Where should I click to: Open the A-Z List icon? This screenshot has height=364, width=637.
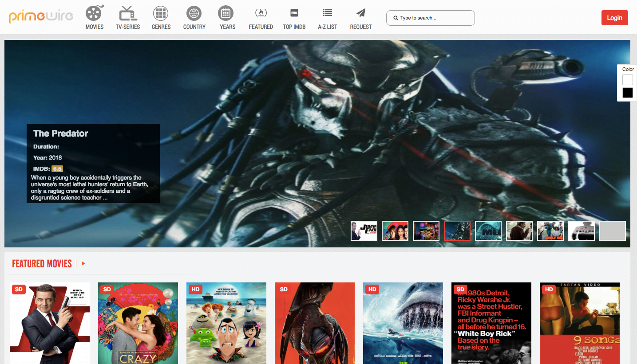[328, 13]
